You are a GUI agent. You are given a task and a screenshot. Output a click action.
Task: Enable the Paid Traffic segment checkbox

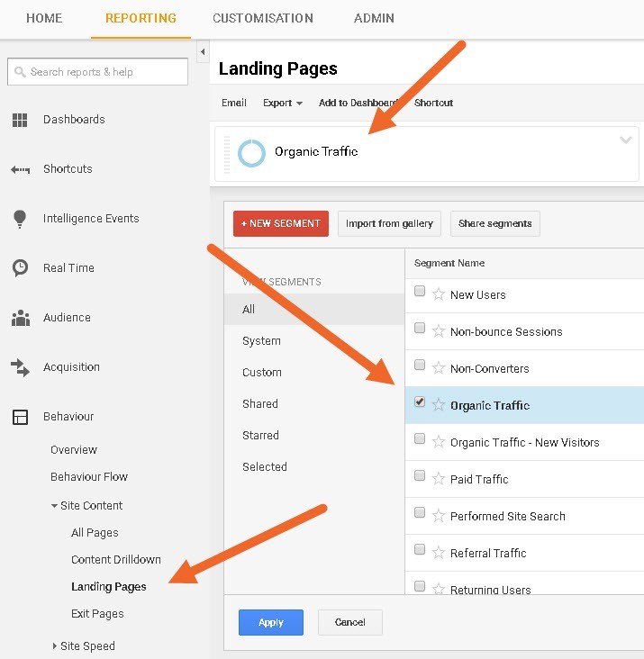[420, 477]
